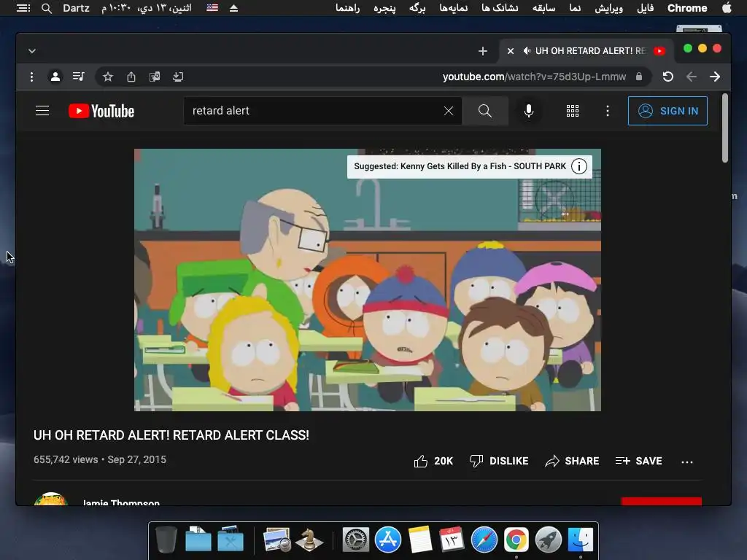The image size is (747, 560).
Task: Open the YouTube apps grid
Action: click(x=572, y=111)
